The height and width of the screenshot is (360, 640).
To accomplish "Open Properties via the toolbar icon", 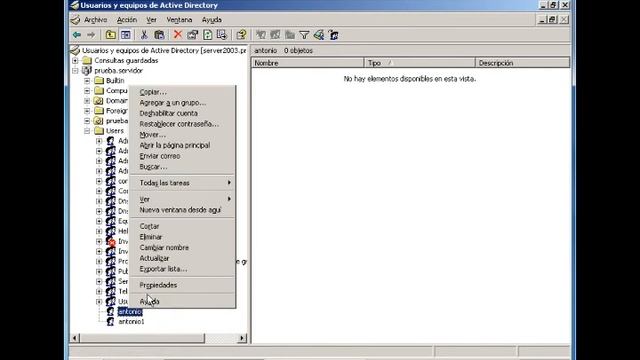I will [x=192, y=35].
